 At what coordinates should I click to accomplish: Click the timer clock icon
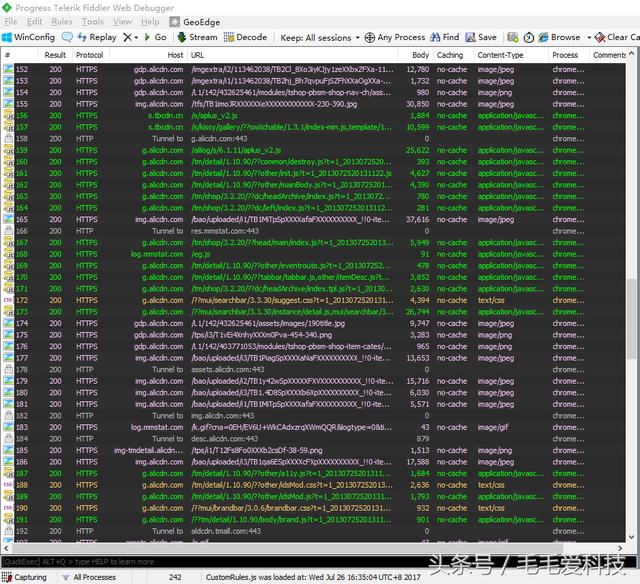529,38
